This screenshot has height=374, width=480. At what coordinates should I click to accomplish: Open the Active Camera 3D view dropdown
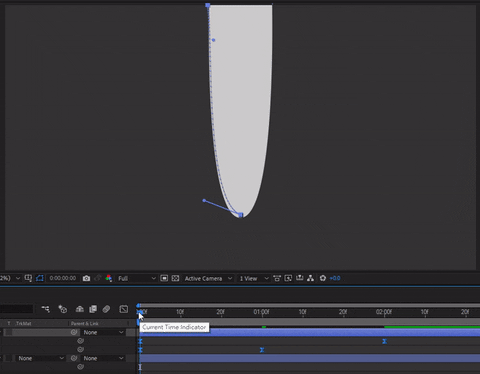208,278
